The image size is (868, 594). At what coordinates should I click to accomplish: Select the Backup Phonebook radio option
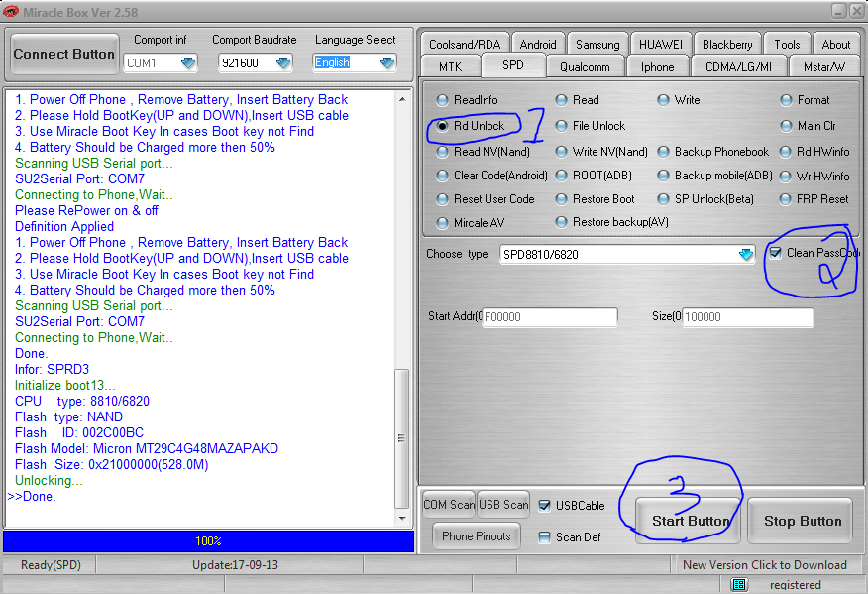coord(663,152)
